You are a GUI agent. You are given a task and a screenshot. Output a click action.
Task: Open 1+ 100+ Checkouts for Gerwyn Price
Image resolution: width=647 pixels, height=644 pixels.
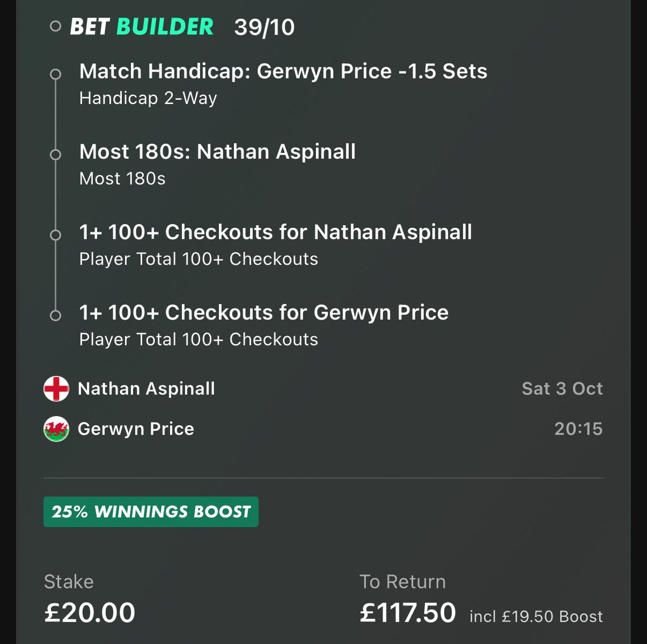click(x=264, y=325)
